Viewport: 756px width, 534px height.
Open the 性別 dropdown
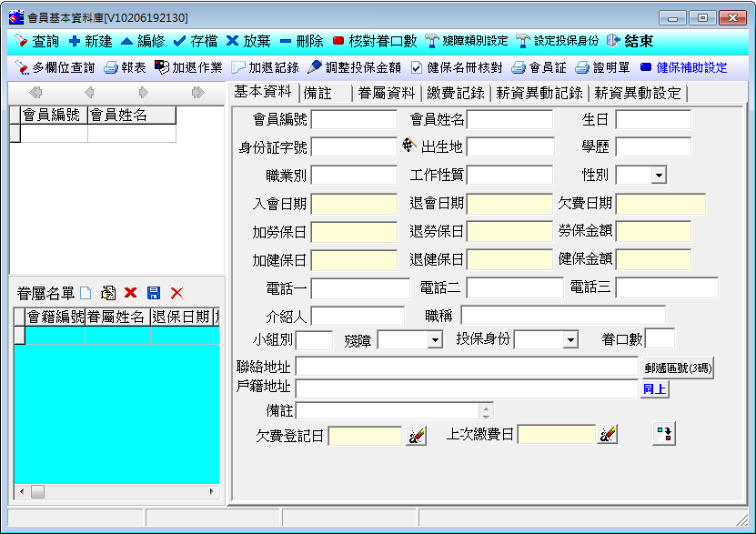[x=658, y=175]
